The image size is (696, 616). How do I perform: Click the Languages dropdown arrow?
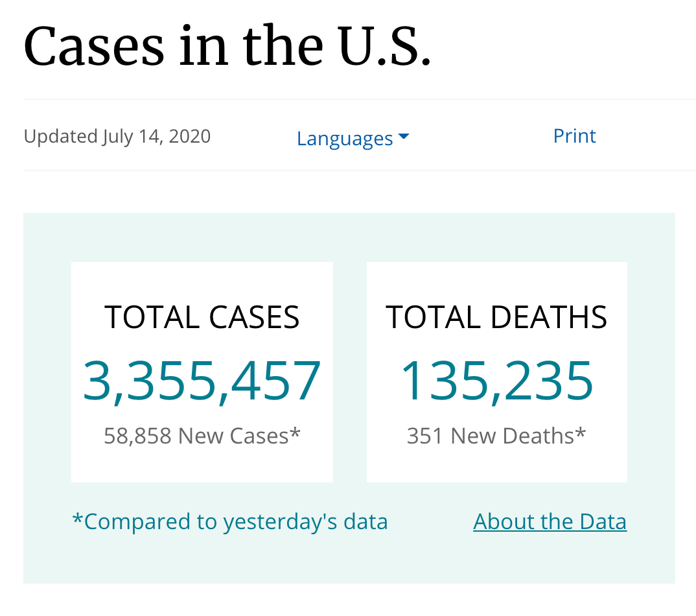(x=404, y=136)
